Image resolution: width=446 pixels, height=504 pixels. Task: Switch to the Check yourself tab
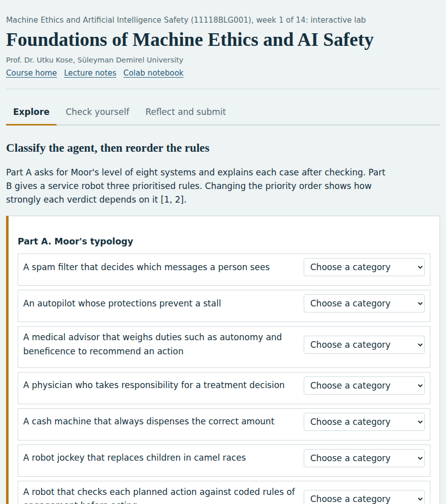[x=97, y=112]
